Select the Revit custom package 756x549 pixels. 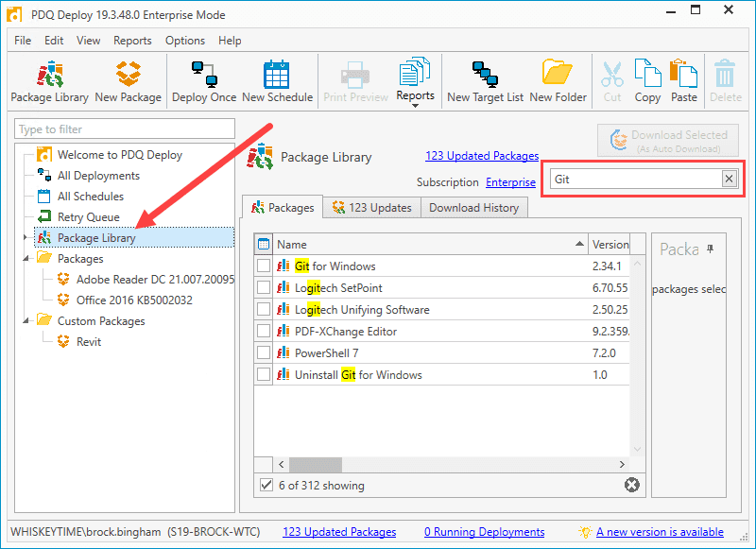click(89, 341)
